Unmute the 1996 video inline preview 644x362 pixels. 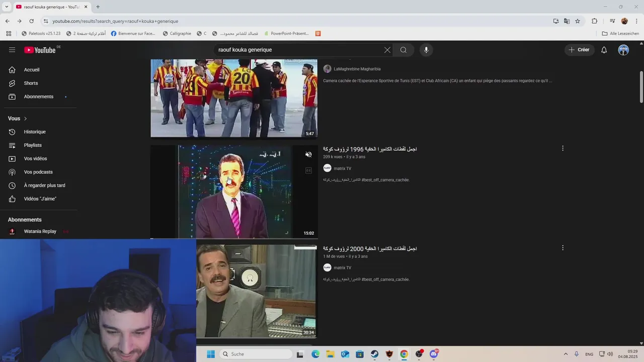308,154
